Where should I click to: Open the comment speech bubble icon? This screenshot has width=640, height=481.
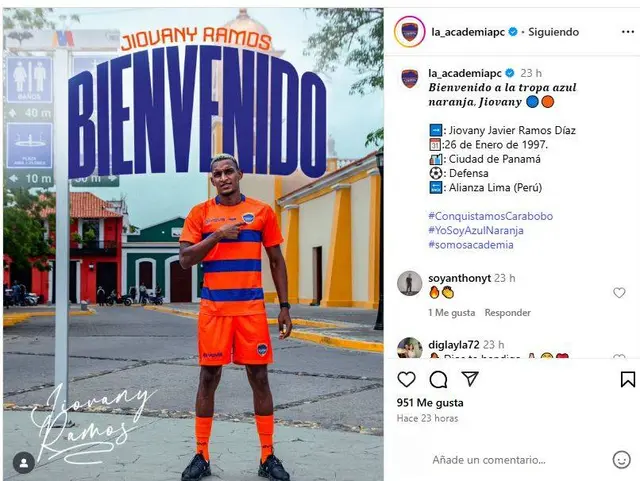[438, 379]
